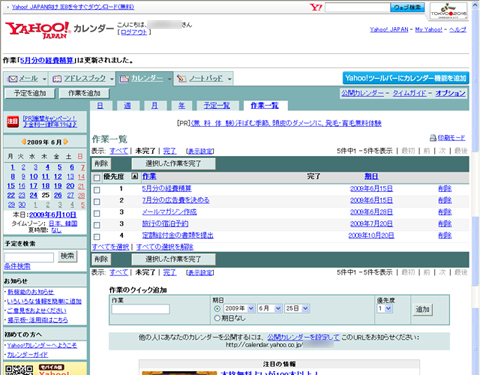The width and height of the screenshot is (480, 375).
Task: Click the small Y! icon beside search box
Action: tap(316, 7)
